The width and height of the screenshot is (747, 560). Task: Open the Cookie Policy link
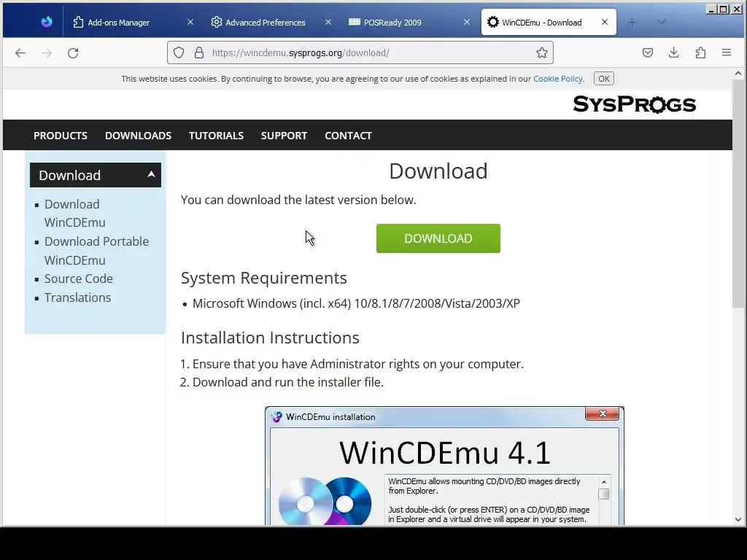558,79
